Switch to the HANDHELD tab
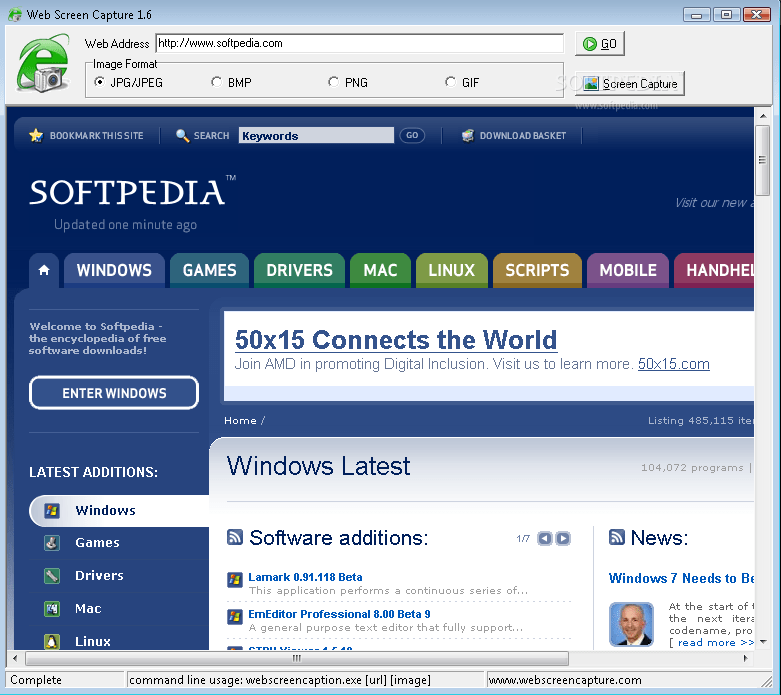This screenshot has height=695, width=781. point(714,270)
